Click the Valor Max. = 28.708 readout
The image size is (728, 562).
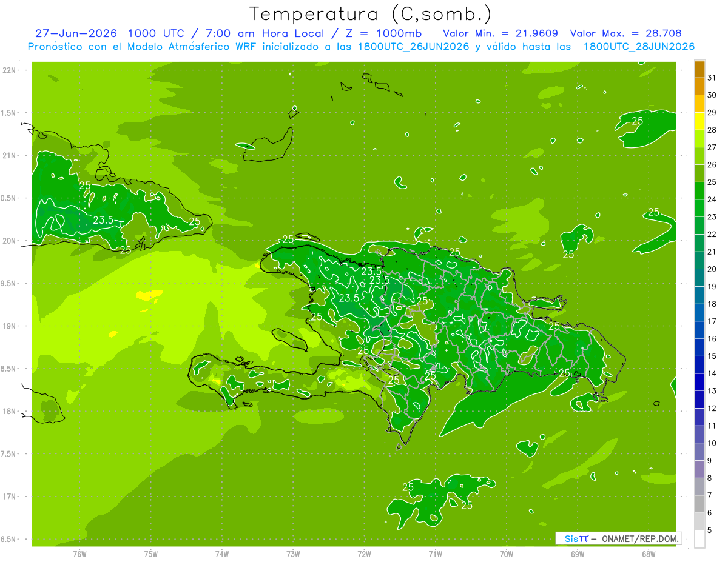pos(626,33)
